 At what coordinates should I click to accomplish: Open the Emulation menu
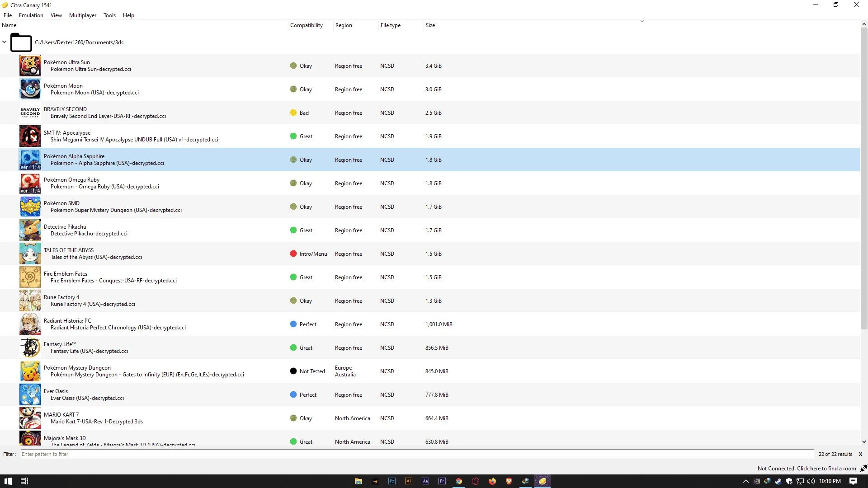[31, 15]
